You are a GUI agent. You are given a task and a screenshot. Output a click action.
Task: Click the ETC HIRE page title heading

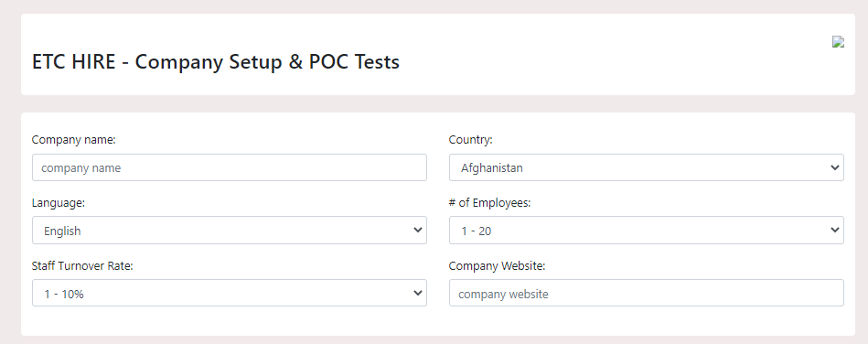tap(215, 61)
